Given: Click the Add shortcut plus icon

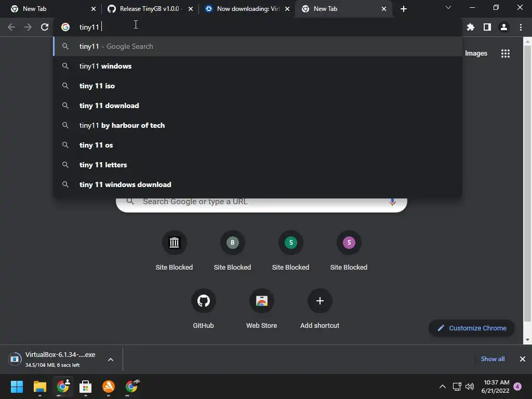Looking at the screenshot, I should tap(320, 301).
